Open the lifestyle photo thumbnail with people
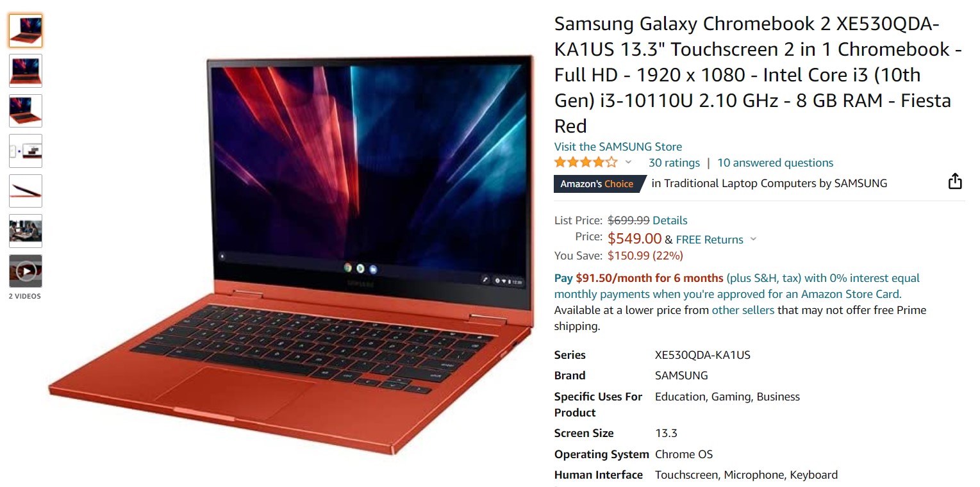This screenshot has width=980, height=487. (x=26, y=231)
